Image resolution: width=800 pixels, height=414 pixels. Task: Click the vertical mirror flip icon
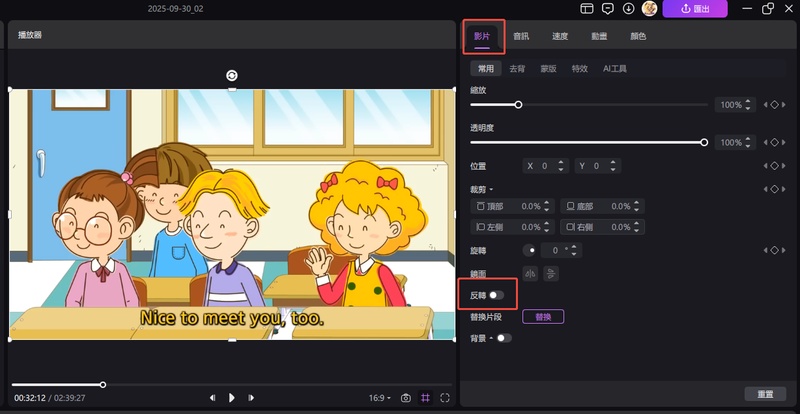[551, 273]
